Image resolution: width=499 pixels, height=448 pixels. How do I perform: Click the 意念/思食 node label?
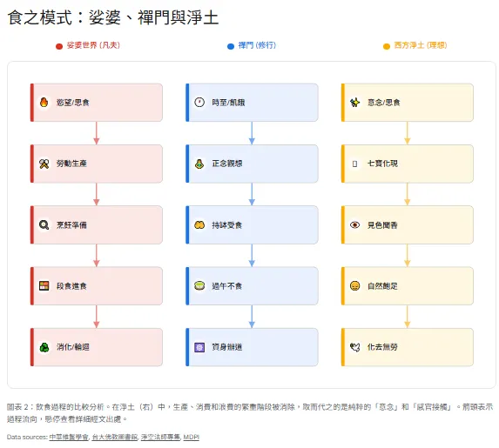[x=384, y=103]
